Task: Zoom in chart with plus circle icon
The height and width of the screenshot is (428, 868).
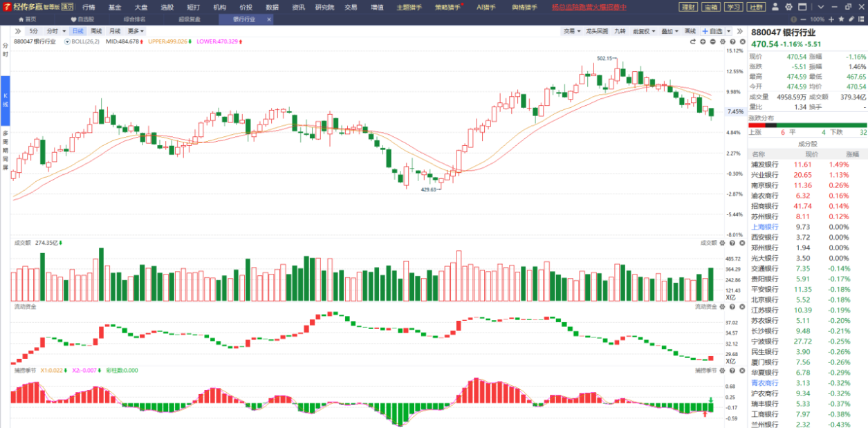Action: 703,41
